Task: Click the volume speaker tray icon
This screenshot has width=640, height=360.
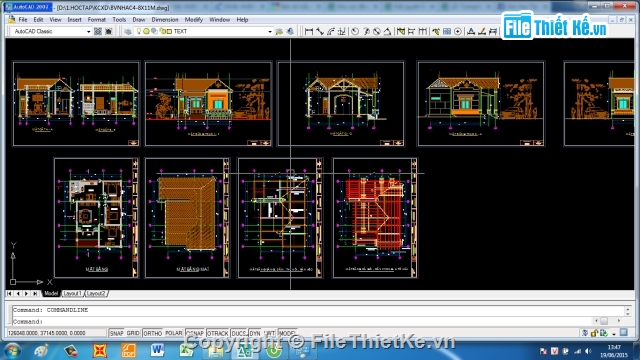Action: pos(588,351)
